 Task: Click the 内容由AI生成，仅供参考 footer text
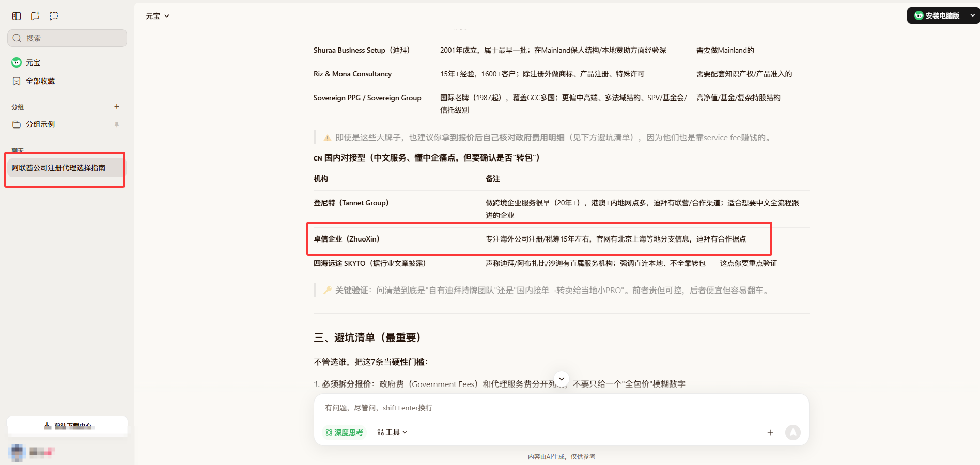pyautogui.click(x=562, y=457)
